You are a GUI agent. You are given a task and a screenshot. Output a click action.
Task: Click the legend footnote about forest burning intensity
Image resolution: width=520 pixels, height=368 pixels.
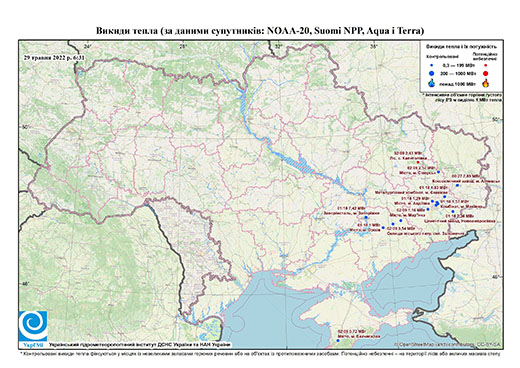[463, 97]
